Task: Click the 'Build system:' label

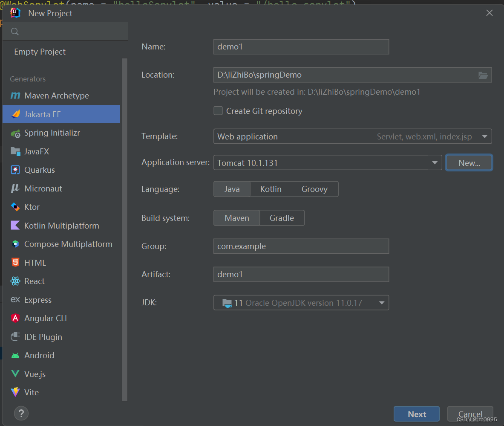Action: pos(166,218)
